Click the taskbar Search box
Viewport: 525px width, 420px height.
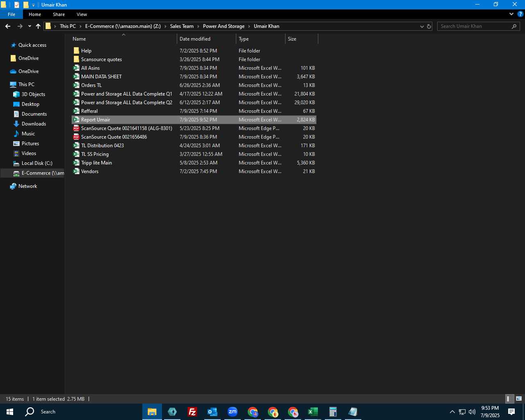48,412
